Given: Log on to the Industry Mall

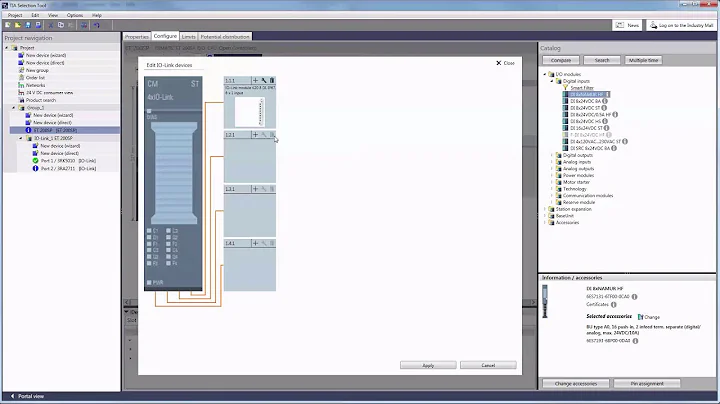Looking at the screenshot, I should 681,25.
